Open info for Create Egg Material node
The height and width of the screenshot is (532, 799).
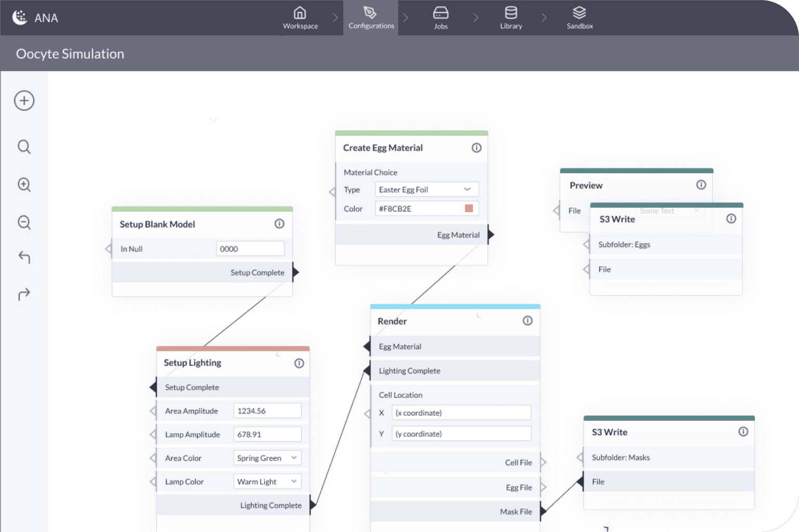point(476,148)
